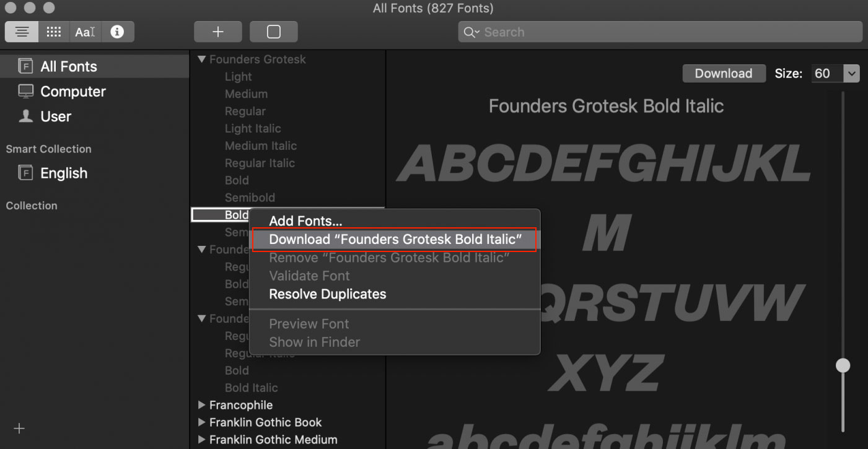The width and height of the screenshot is (868, 449).
Task: Expand the Franklin Gothic Medium family
Action: pos(201,440)
